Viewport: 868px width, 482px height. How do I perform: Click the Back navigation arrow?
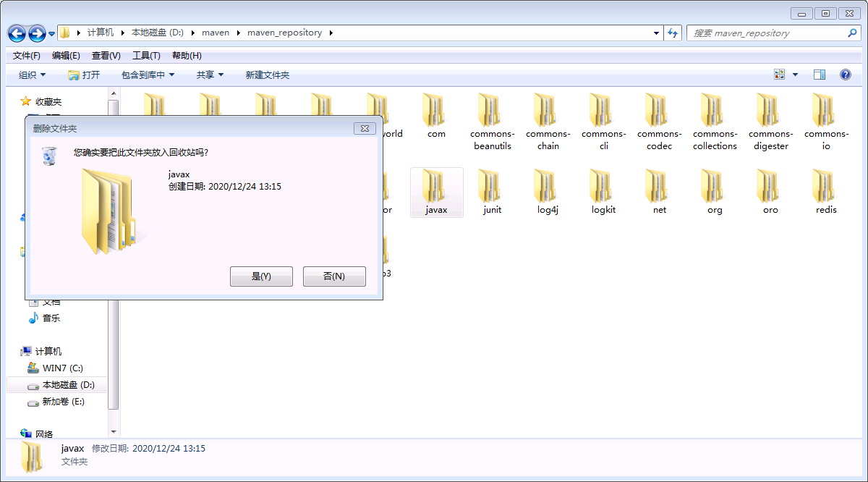click(x=17, y=33)
